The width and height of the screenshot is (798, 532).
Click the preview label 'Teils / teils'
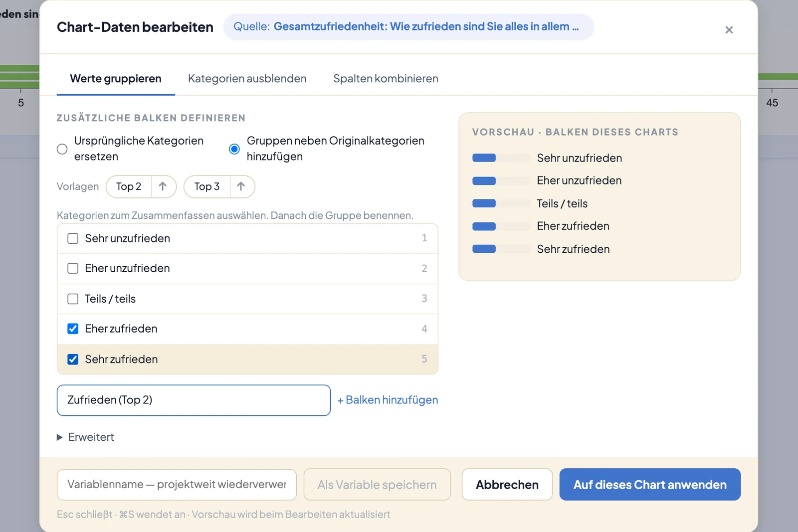(x=562, y=203)
